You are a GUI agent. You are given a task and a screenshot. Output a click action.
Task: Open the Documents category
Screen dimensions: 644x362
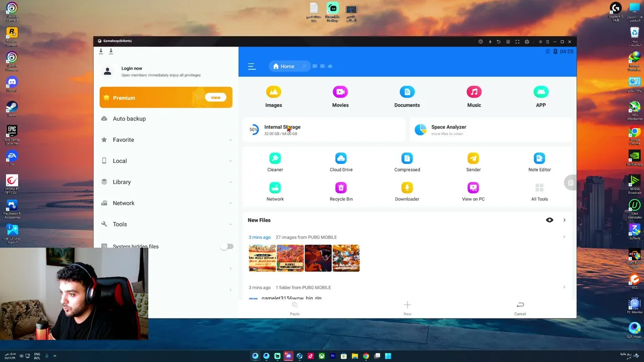pyautogui.click(x=407, y=97)
